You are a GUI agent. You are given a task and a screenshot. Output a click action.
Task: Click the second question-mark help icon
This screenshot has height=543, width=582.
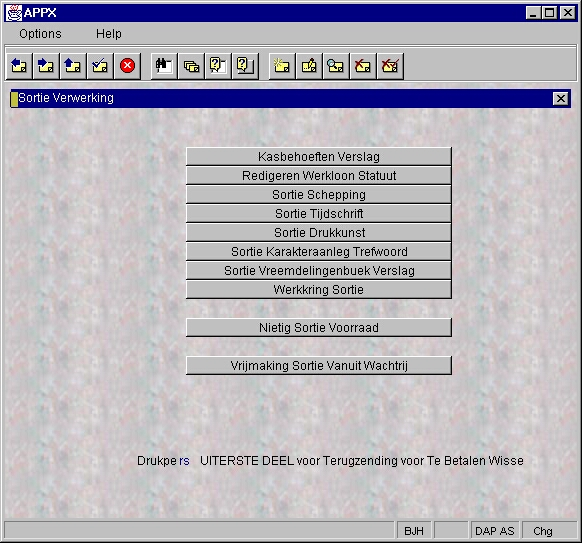(245, 66)
